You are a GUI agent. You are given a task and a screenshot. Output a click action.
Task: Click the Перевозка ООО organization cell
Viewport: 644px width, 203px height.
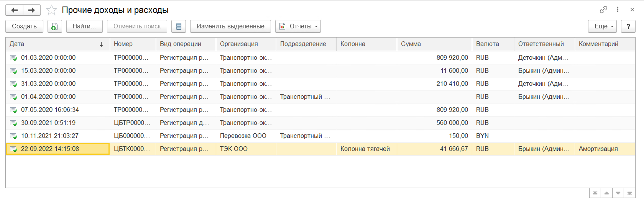pyautogui.click(x=246, y=136)
